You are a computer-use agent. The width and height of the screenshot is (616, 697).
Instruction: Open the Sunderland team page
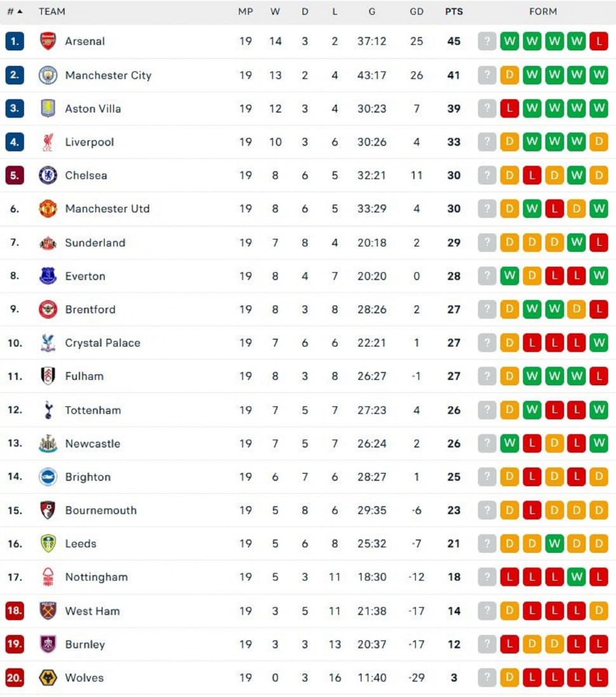click(95, 242)
